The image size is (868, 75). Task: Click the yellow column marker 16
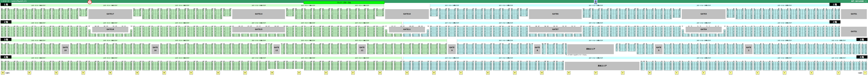pyautogui.click(x=488, y=73)
